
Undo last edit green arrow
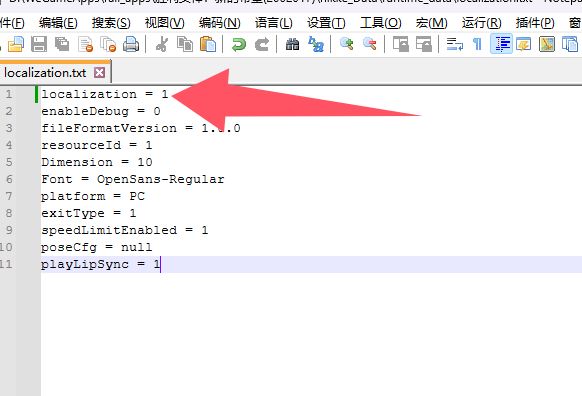pos(239,44)
